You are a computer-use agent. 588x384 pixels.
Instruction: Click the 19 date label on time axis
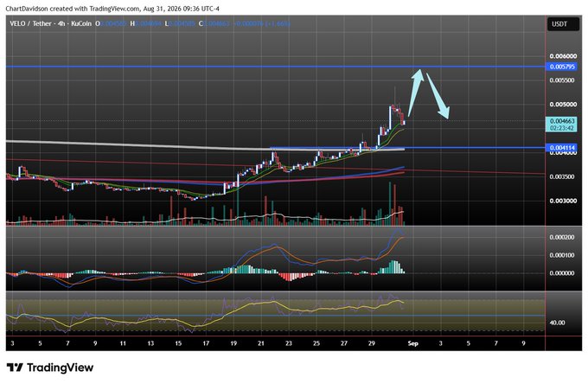pos(233,343)
